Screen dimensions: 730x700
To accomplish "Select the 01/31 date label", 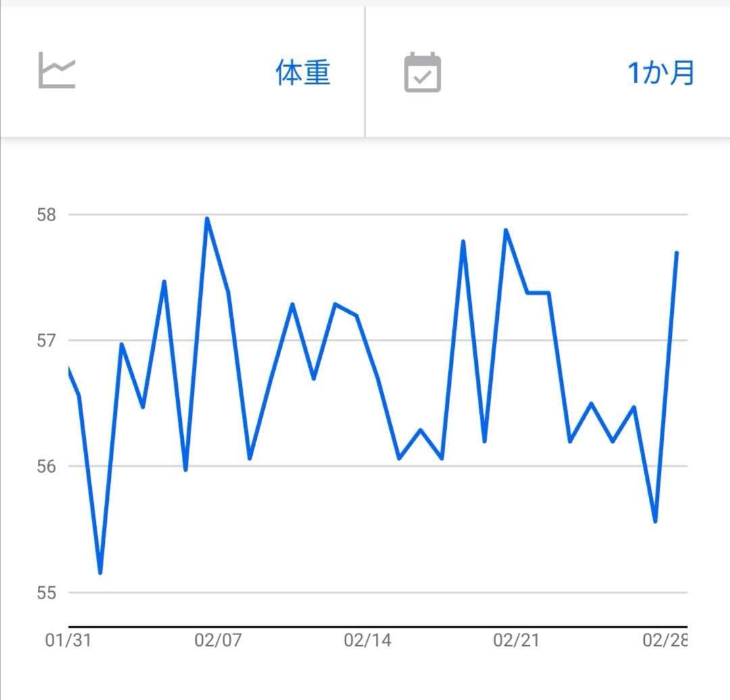I will tap(68, 640).
